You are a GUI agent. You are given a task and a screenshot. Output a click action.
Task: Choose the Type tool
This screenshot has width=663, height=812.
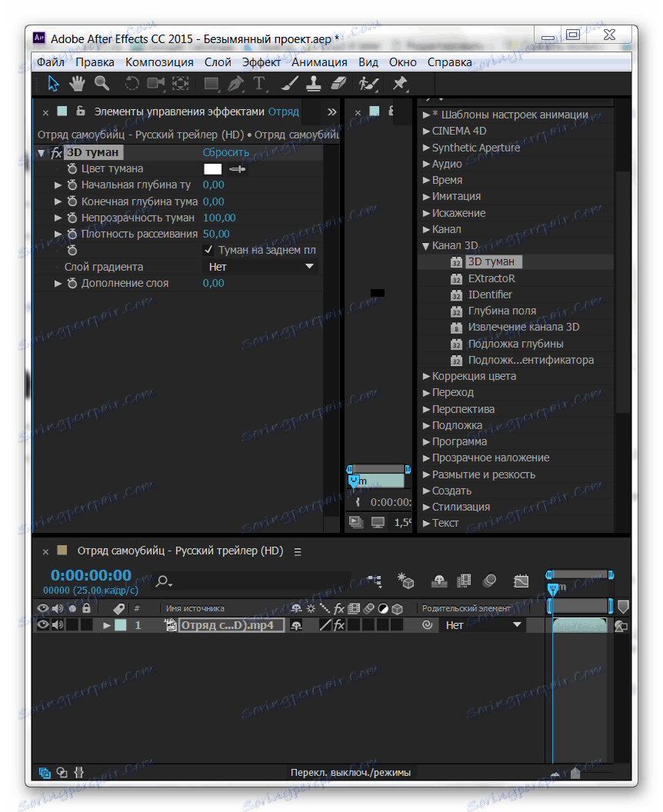260,83
